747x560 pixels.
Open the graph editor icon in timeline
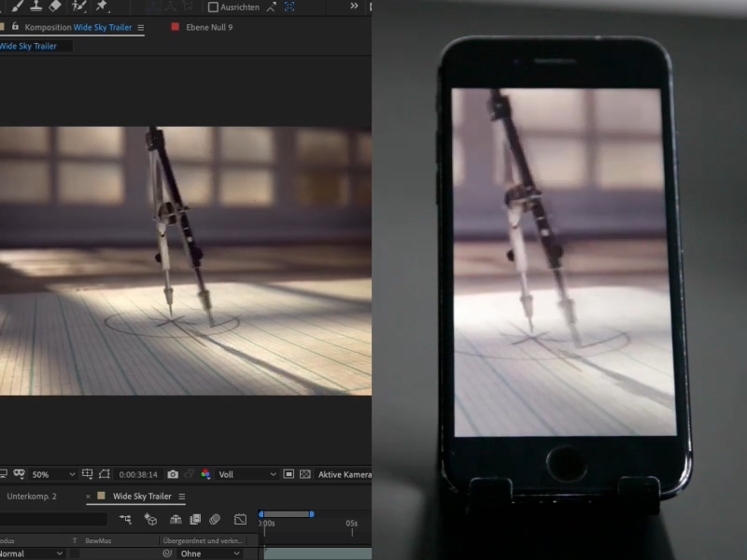click(x=240, y=520)
